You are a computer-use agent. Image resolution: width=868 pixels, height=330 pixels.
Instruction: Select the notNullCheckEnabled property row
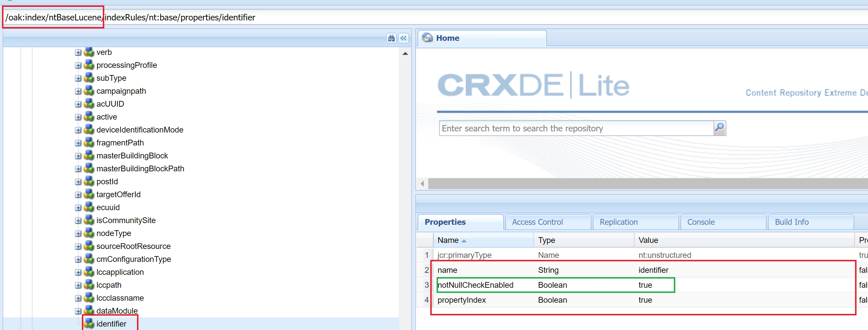click(x=475, y=285)
